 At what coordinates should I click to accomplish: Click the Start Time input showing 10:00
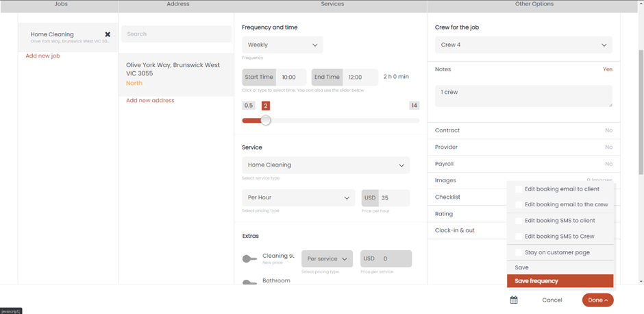pyautogui.click(x=293, y=77)
